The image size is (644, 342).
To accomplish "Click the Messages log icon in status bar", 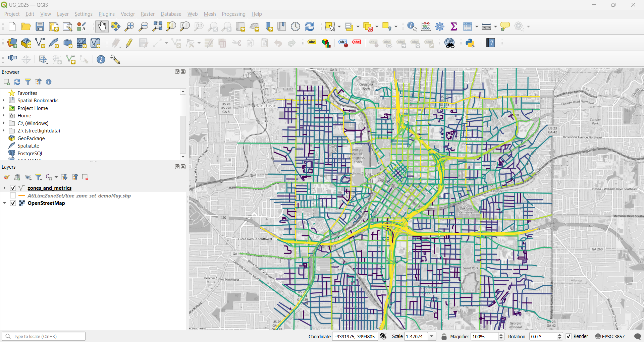I will [x=638, y=336].
